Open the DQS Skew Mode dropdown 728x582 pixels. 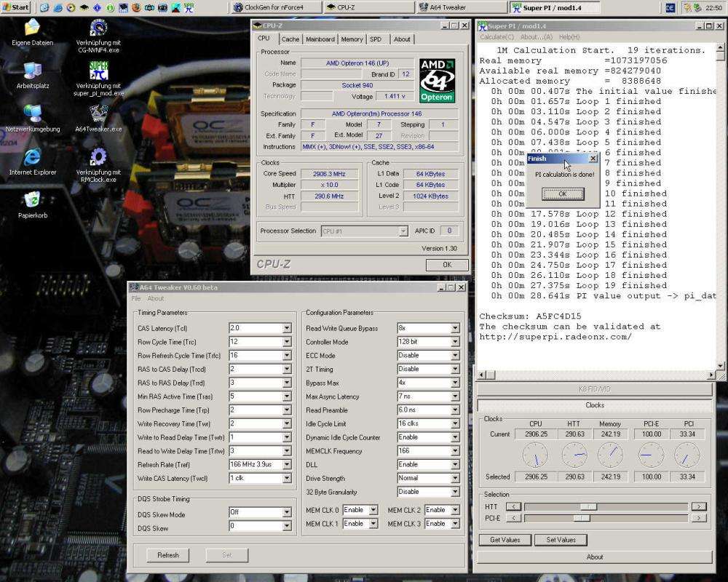(x=286, y=512)
